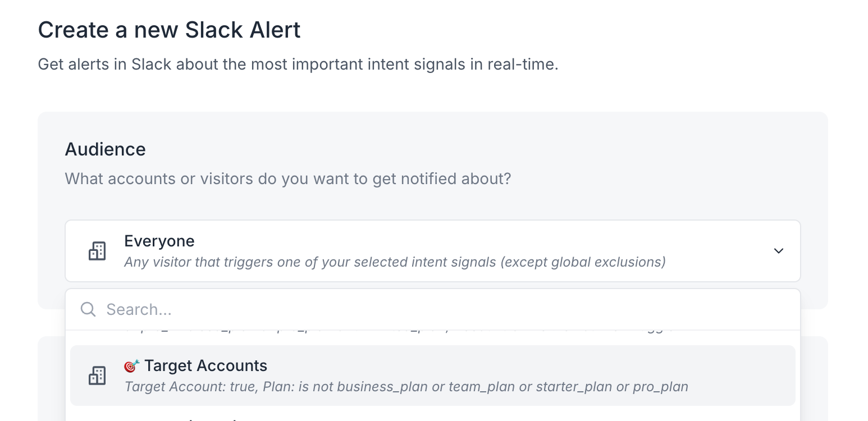Click the bullseye target emoji icon

point(131,366)
